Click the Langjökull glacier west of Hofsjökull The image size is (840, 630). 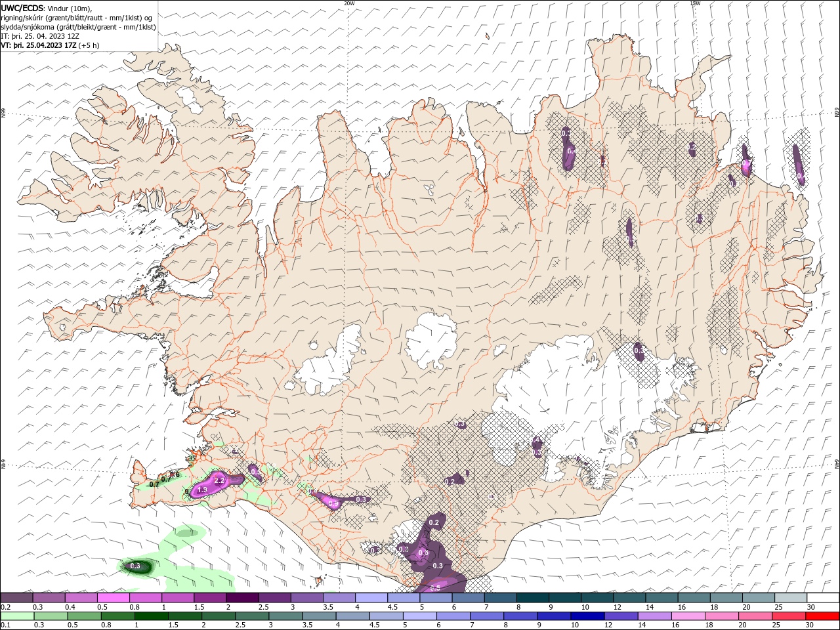click(x=328, y=364)
